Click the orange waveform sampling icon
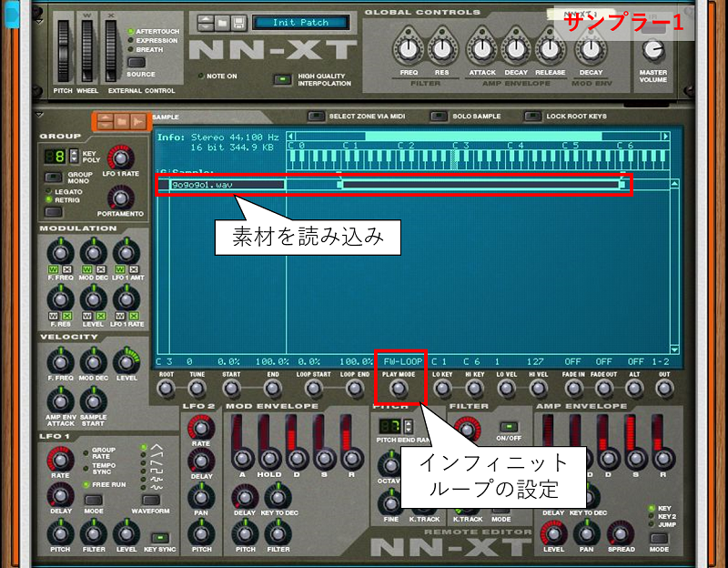The width and height of the screenshot is (728, 568). tap(138, 121)
